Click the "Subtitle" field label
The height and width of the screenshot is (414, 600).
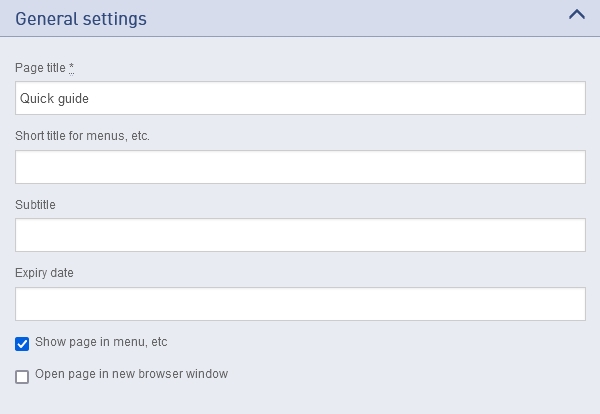point(35,204)
